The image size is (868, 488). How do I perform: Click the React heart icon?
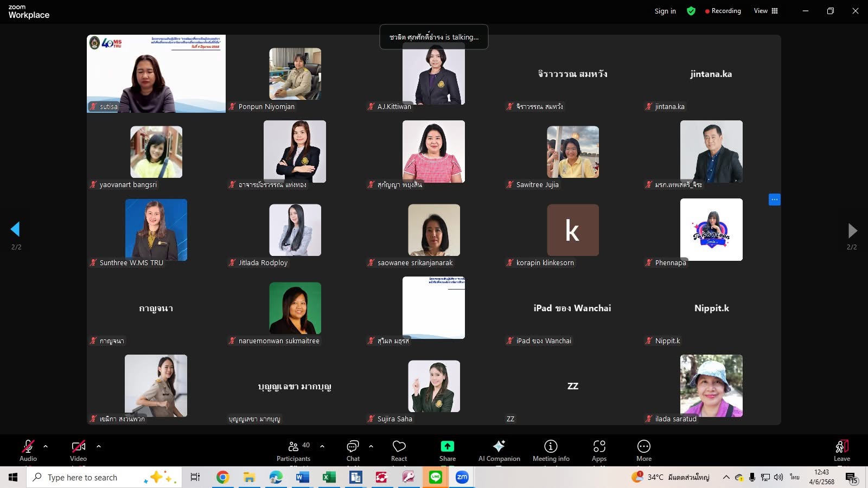click(399, 450)
